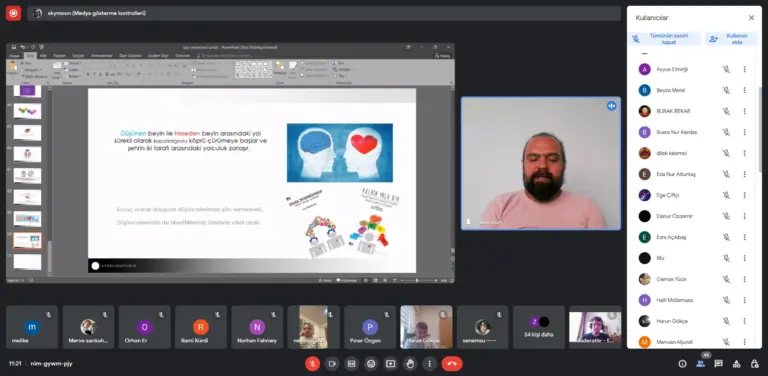Toggle the camera on or off
The image size is (768, 376).
(x=332, y=364)
